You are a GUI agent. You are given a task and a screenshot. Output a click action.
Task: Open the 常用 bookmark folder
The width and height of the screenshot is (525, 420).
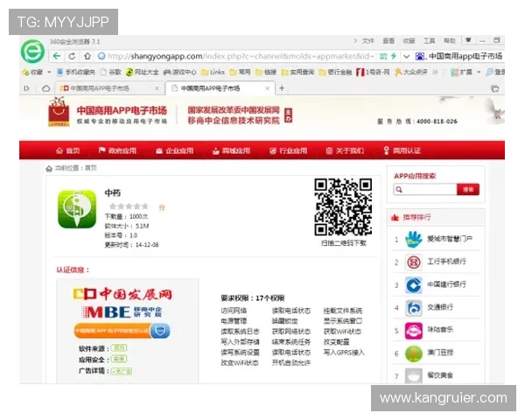(x=240, y=72)
